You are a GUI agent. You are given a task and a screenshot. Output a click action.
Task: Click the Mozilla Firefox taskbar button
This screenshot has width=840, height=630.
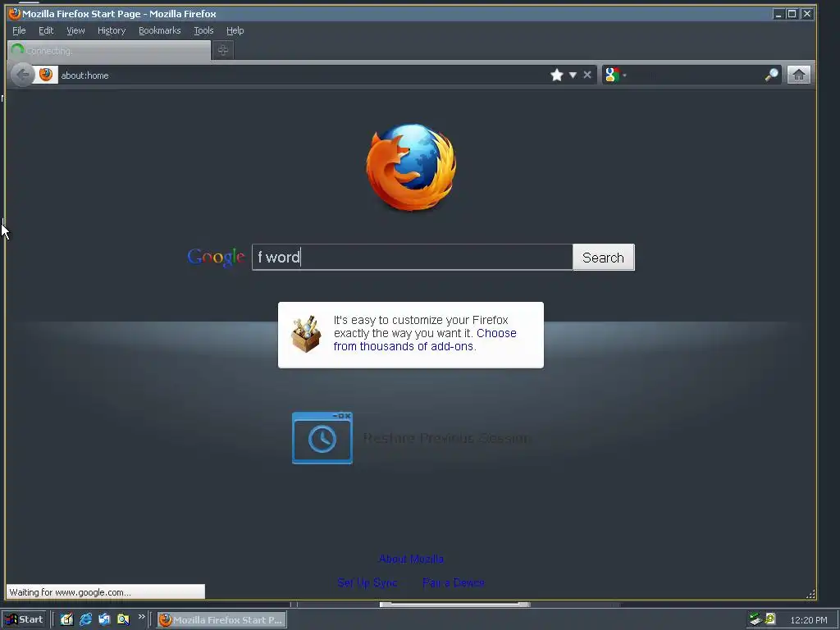pos(221,620)
